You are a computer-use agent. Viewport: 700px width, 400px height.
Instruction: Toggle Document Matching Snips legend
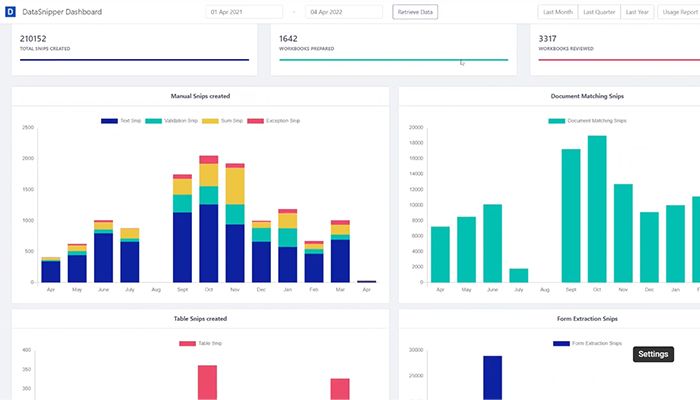(557, 121)
